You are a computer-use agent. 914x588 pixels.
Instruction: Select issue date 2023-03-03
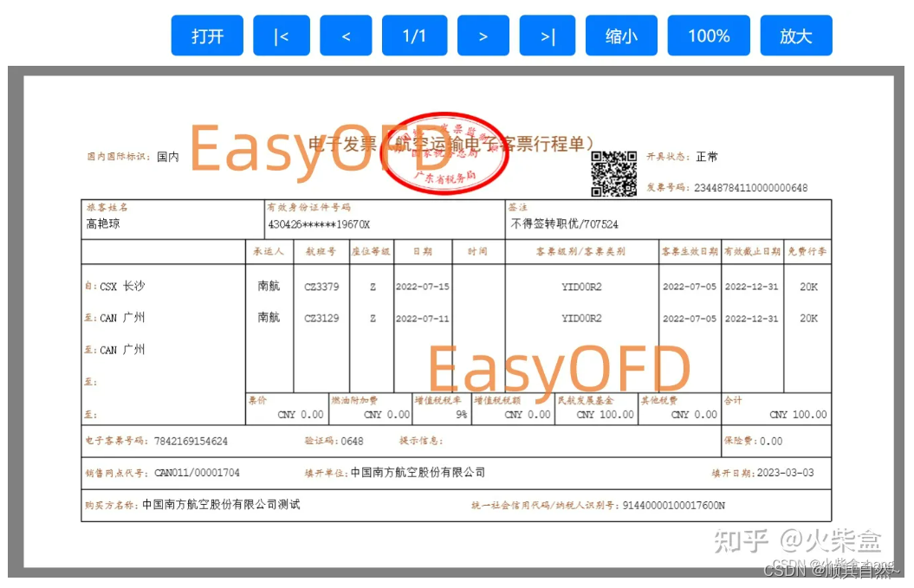[785, 473]
